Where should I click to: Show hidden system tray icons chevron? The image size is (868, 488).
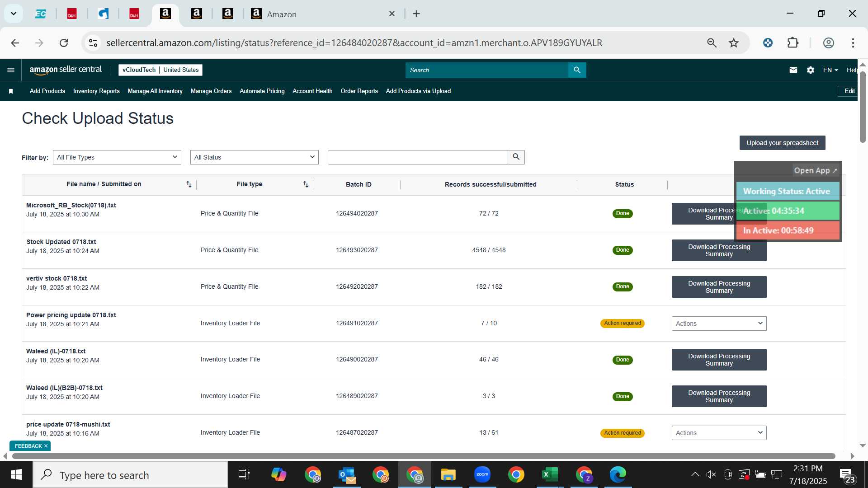point(695,474)
